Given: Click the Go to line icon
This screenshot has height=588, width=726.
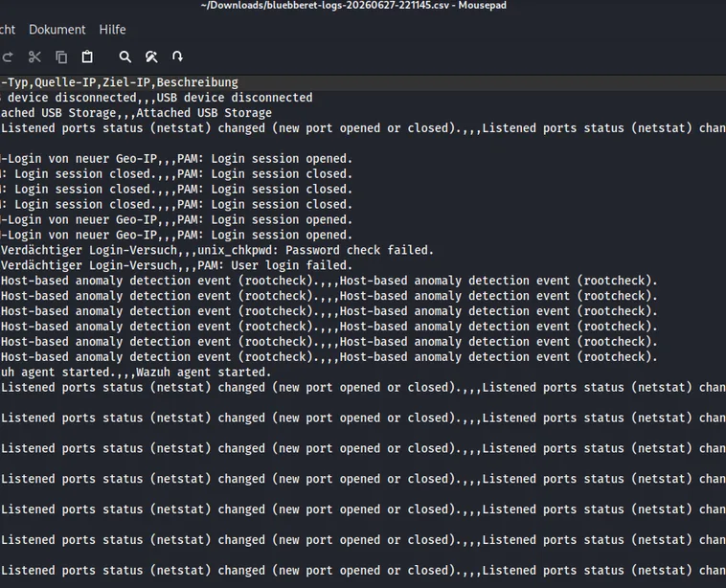Looking at the screenshot, I should click(177, 57).
